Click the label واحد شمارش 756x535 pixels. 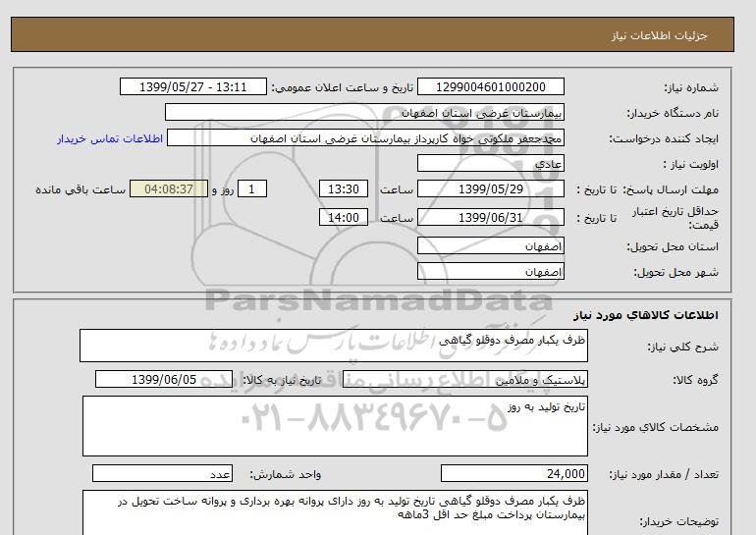[x=286, y=474]
